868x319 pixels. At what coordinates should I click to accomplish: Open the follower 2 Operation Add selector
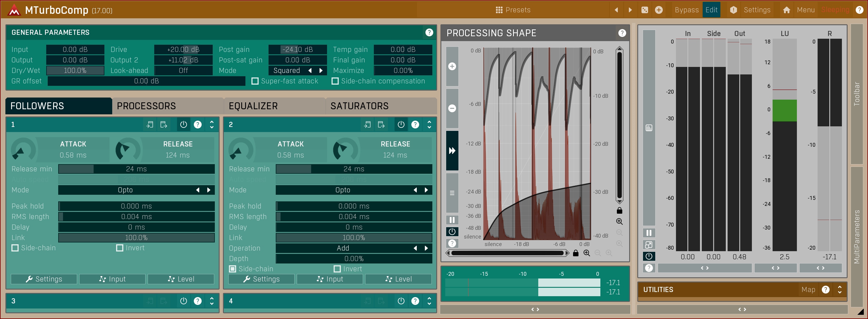click(343, 248)
